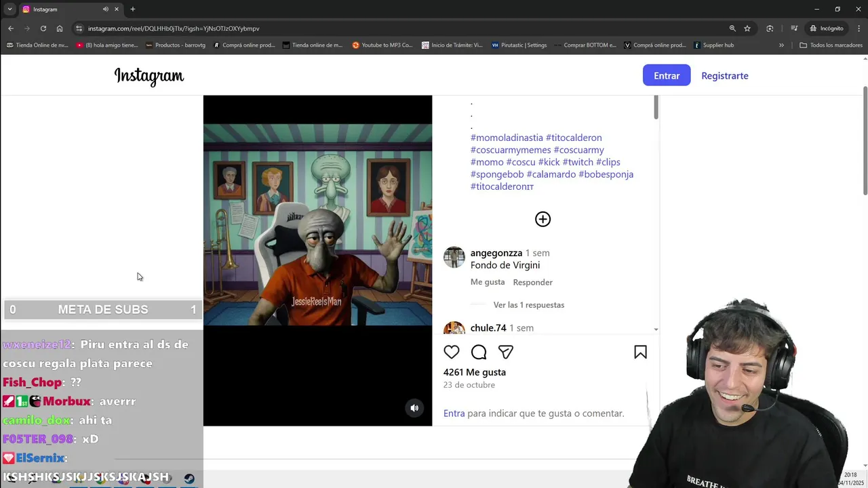Click the zoom magnifier icon in address bar
The width and height of the screenshot is (868, 488).
[x=732, y=28]
